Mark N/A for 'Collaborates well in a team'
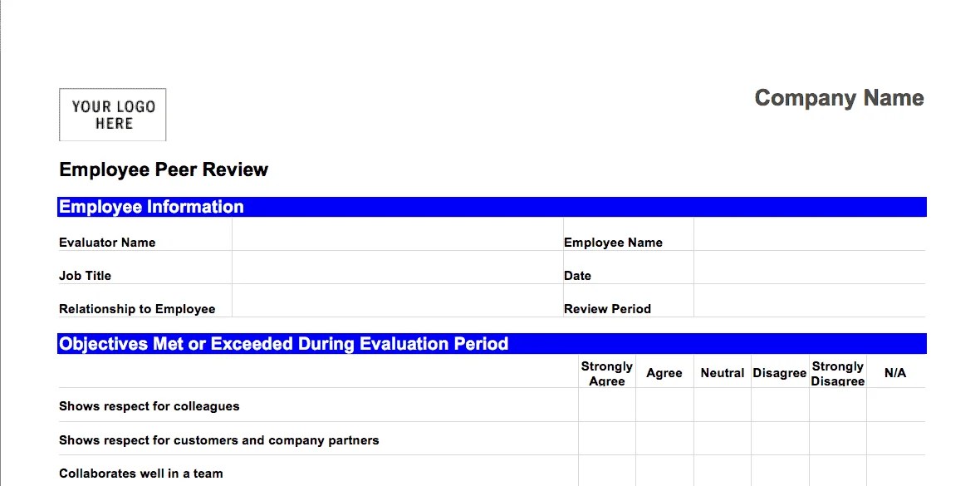This screenshot has width=980, height=486. click(x=894, y=474)
